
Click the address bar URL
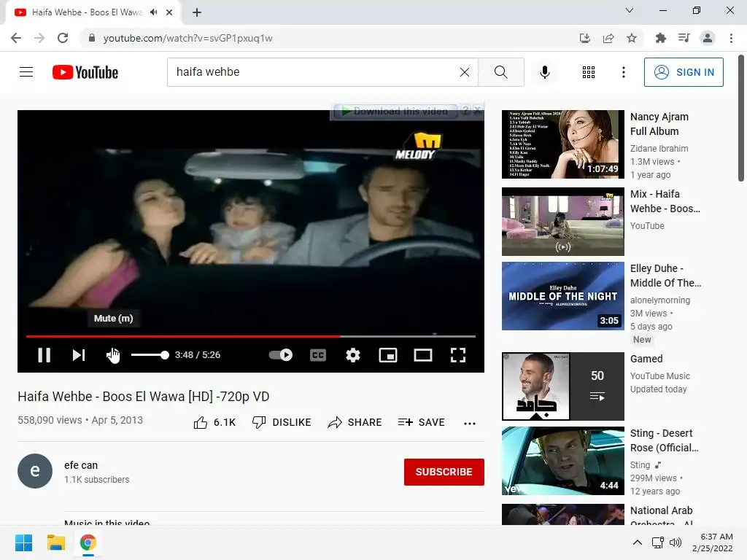[187, 38]
